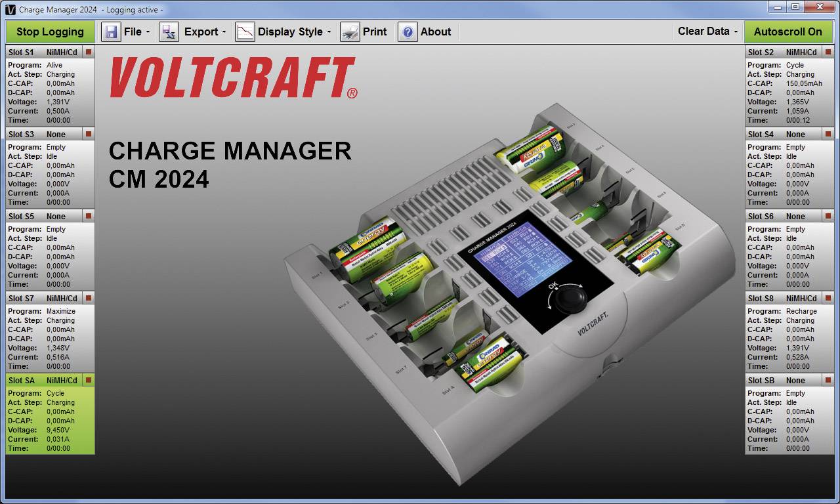
Task: Click the Export icon in the toolbar
Action: click(168, 31)
